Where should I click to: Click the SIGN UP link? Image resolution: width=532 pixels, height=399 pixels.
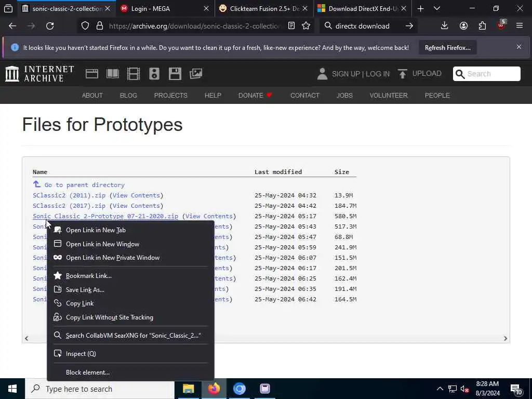pos(345,74)
